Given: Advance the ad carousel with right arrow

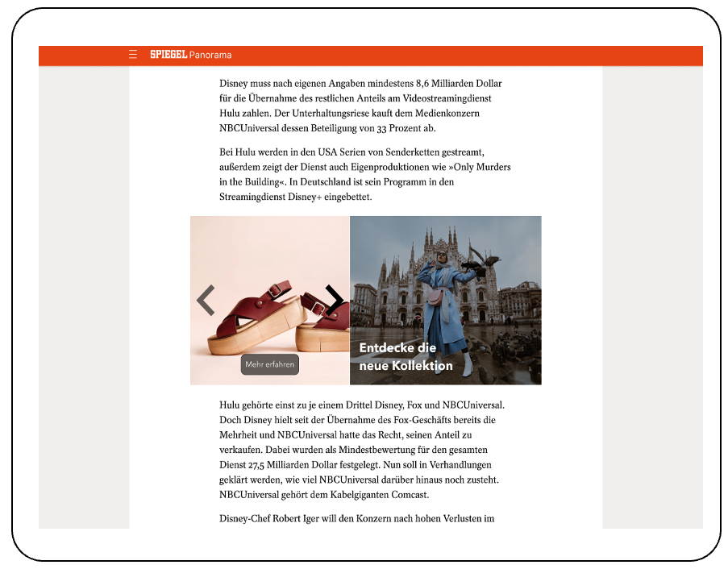Looking at the screenshot, I should [334, 300].
